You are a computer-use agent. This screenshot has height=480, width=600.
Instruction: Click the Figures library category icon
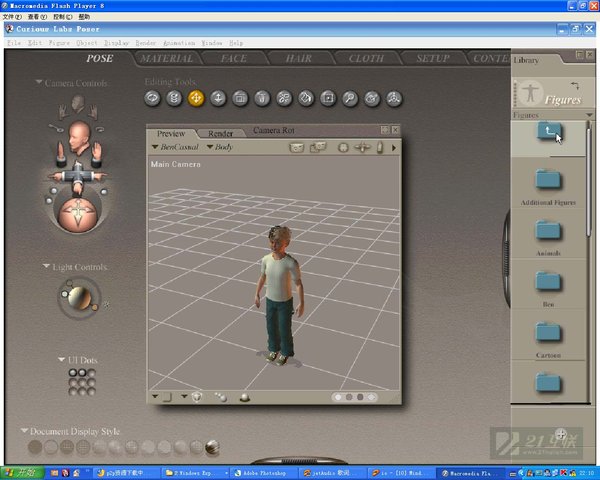click(x=529, y=95)
